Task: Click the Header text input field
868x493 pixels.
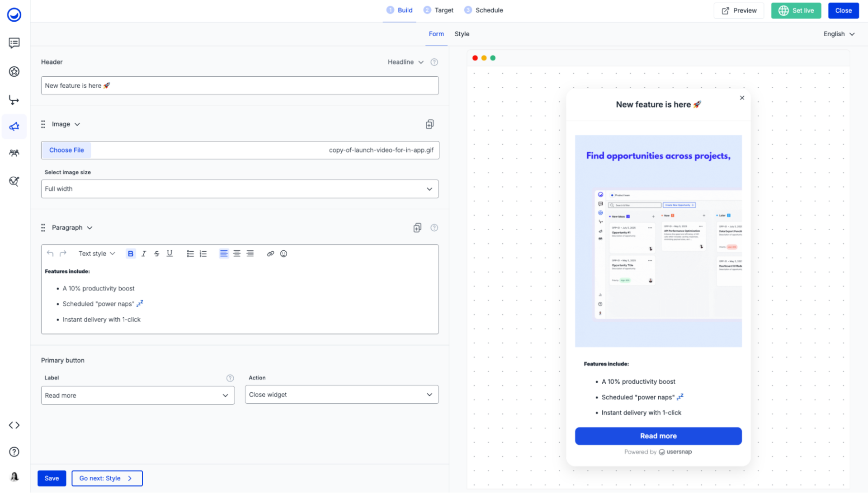Action: 240,85
